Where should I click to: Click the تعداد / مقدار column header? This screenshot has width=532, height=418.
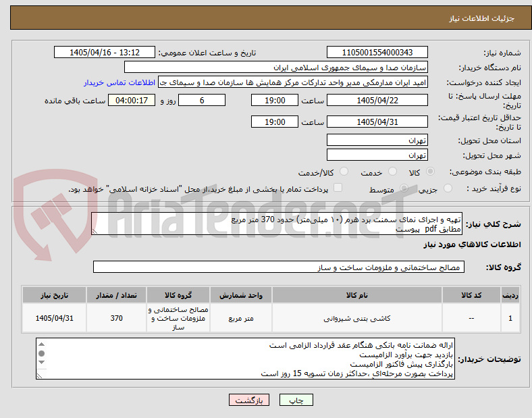click(x=116, y=295)
